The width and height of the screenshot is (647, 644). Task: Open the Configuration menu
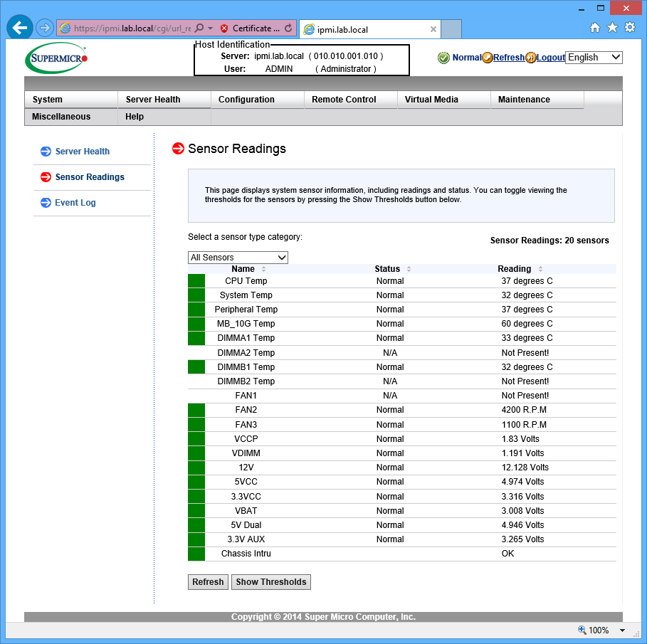(x=258, y=100)
